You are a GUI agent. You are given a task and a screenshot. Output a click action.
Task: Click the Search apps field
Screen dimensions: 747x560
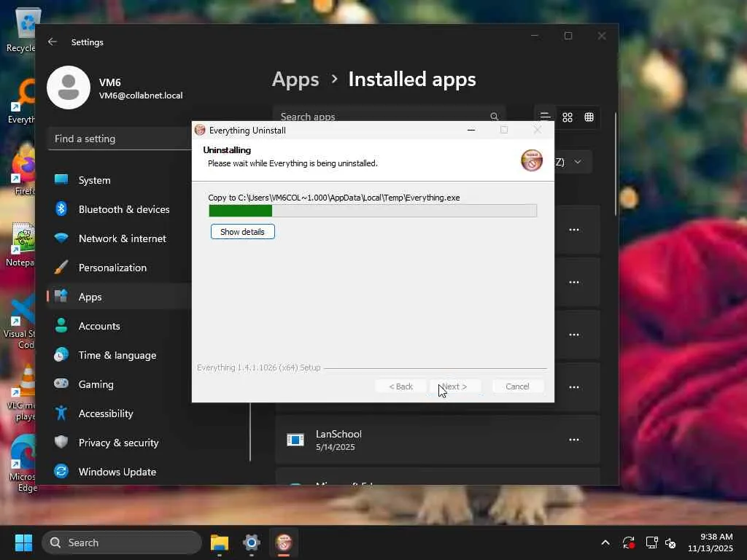[389, 116]
